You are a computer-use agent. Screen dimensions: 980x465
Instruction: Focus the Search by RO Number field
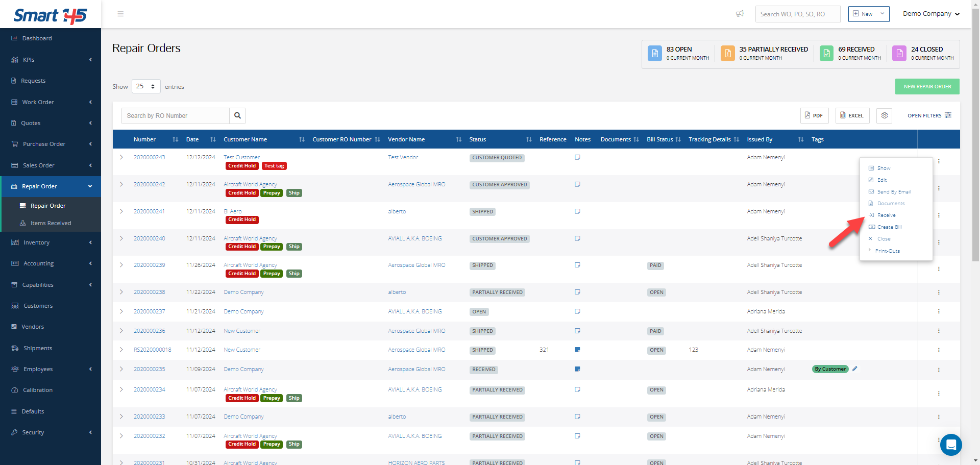click(176, 116)
